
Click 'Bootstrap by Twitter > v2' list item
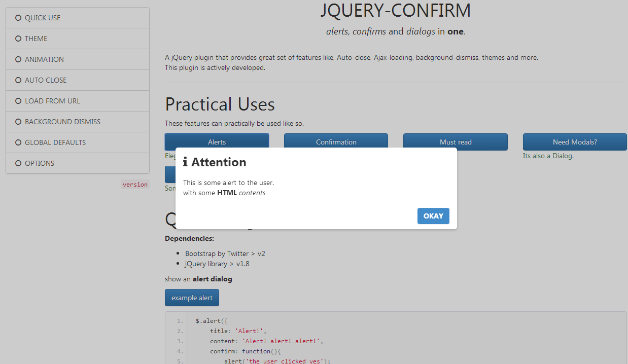(225, 253)
